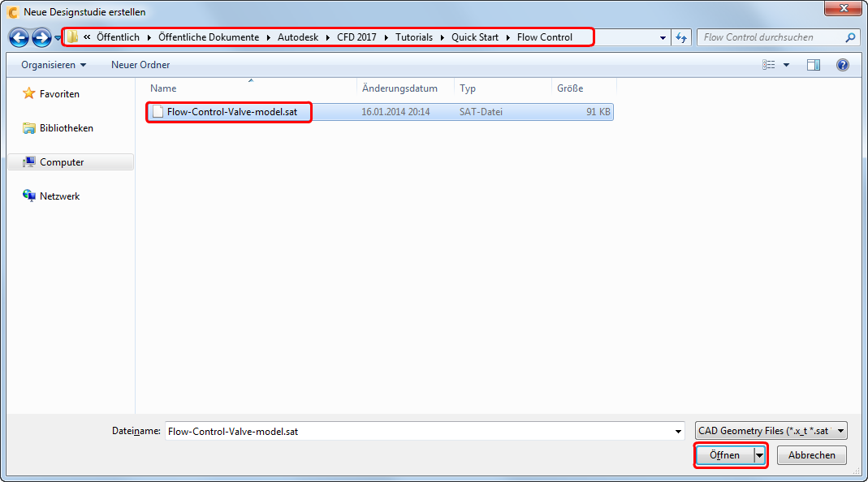Expand subfolders arrow after Autodesk
The width and height of the screenshot is (868, 482).
(x=328, y=37)
